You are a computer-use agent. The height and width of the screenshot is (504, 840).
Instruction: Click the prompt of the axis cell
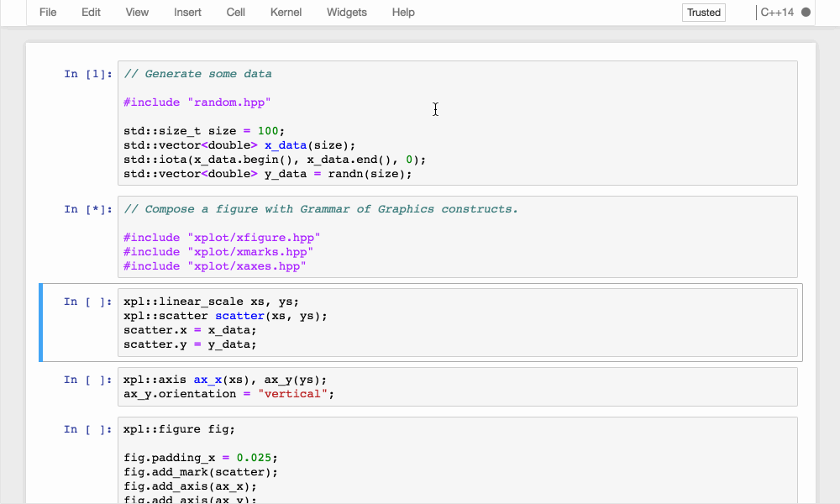point(88,380)
